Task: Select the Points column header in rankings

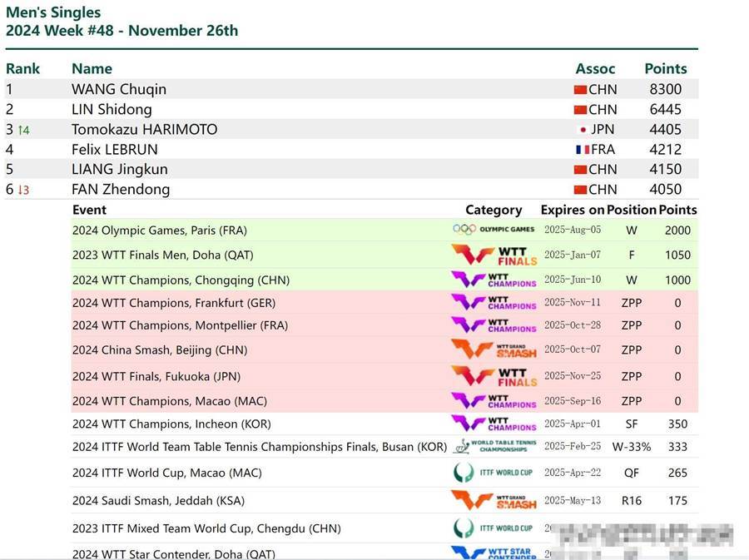Action: pyautogui.click(x=666, y=69)
